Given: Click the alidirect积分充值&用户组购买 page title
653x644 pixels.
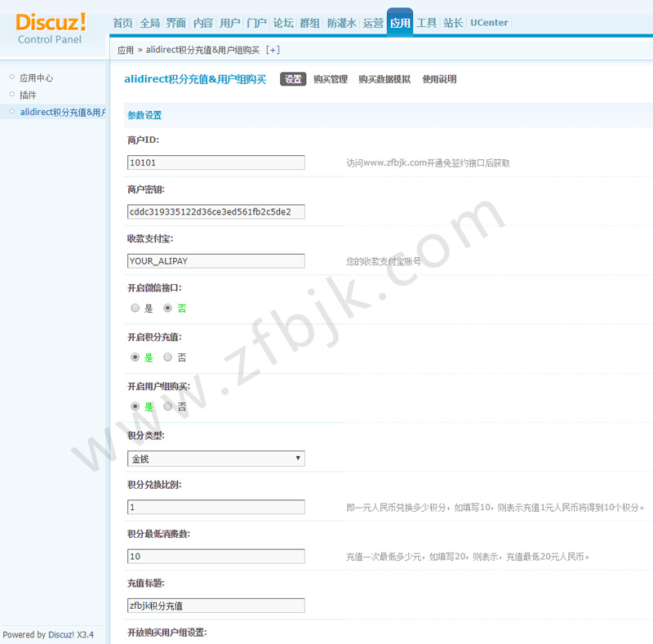Looking at the screenshot, I should [195, 79].
